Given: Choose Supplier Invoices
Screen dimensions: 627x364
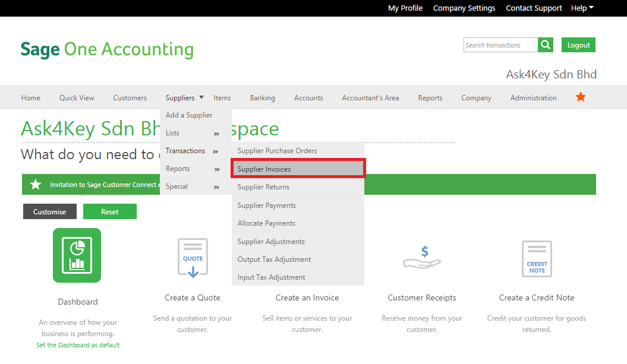Looking at the screenshot, I should click(x=298, y=169).
